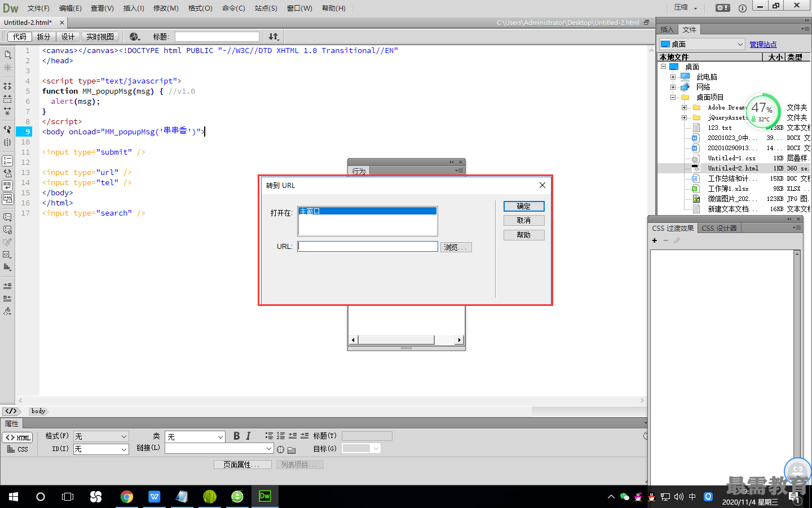
Task: Toggle Live View button
Action: click(x=100, y=37)
